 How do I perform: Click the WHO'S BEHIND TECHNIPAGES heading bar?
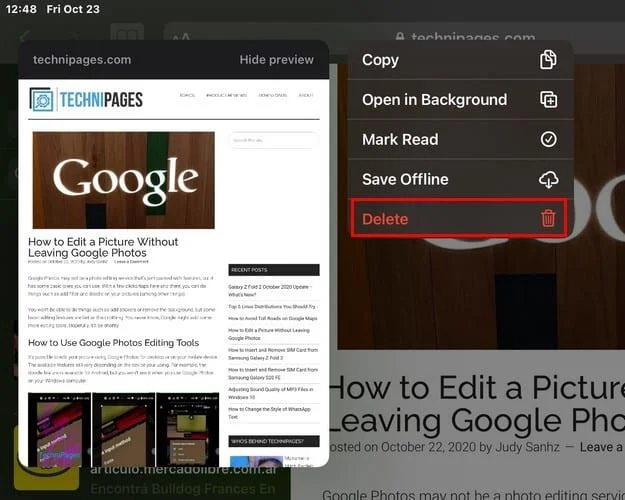point(274,441)
